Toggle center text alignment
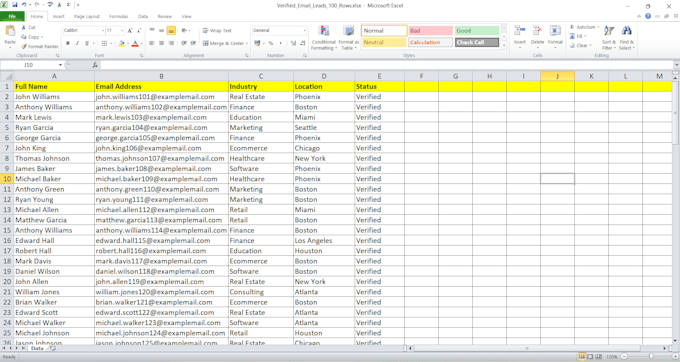Viewport: 680px width, 362px height. tap(161, 43)
